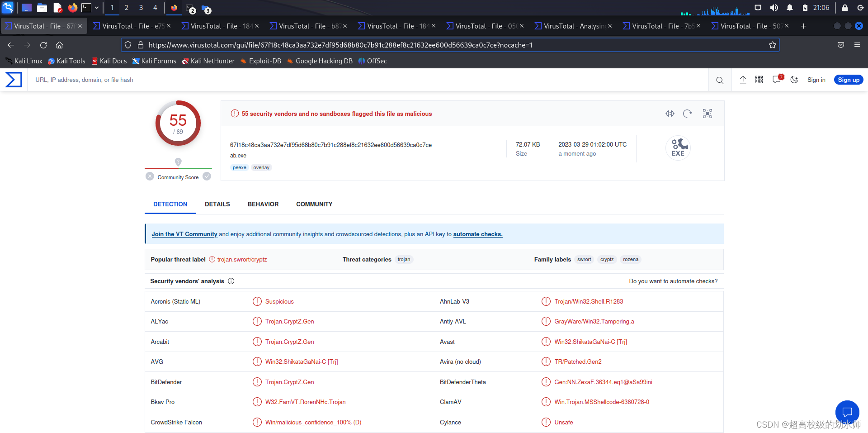
Task: Click the browser back arrow
Action: [11, 45]
